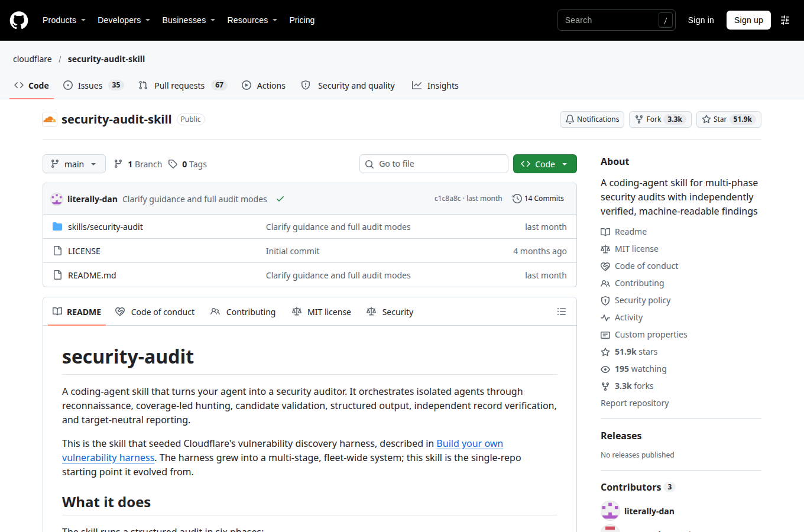Click the LICENSE file icon
Image resolution: width=804 pixels, height=532 pixels.
pos(57,251)
